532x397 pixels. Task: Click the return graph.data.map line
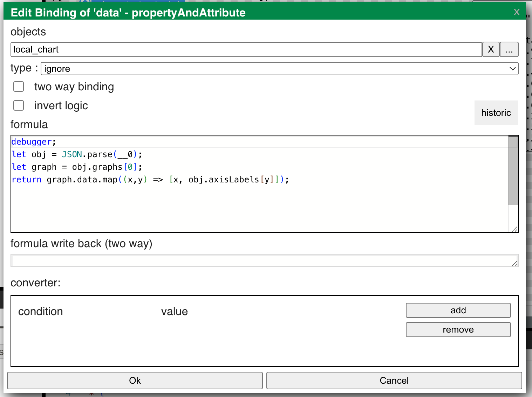tap(150, 180)
